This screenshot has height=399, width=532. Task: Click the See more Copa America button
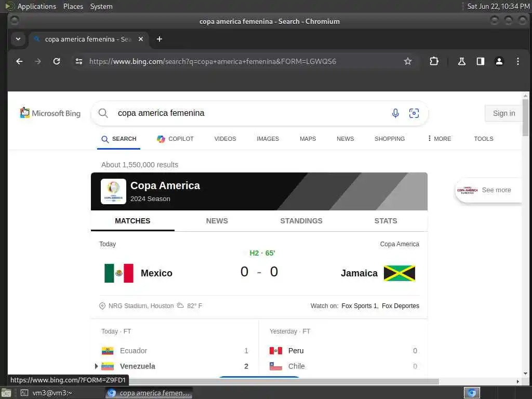point(488,190)
